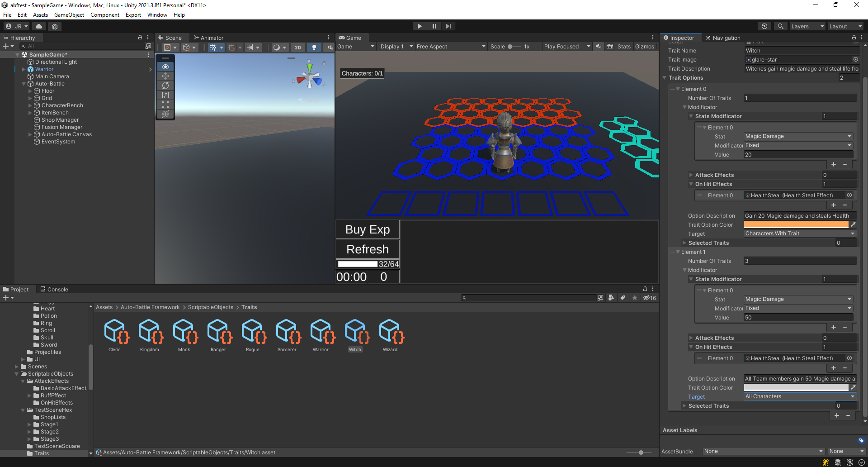Select the Rect tool in Scene toolbar
The image size is (868, 467).
[165, 105]
